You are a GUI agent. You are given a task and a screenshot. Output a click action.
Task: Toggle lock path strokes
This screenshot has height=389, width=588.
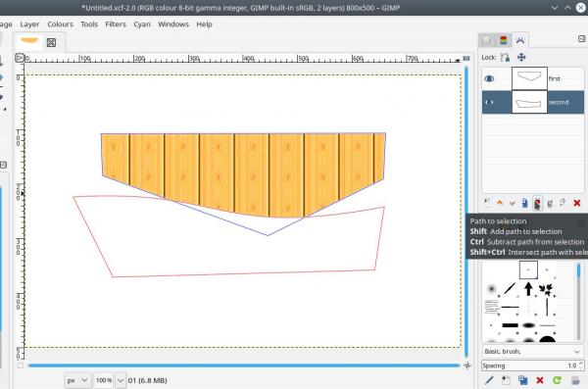tap(505, 58)
